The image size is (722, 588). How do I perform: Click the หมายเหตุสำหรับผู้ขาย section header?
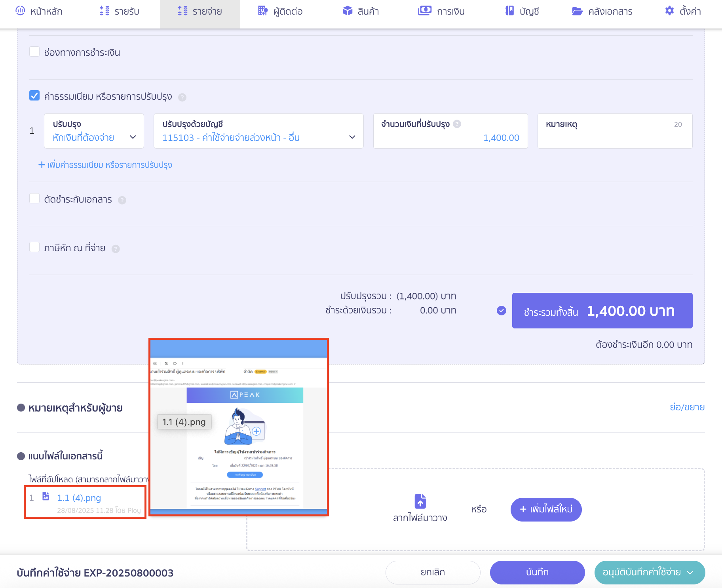(75, 408)
